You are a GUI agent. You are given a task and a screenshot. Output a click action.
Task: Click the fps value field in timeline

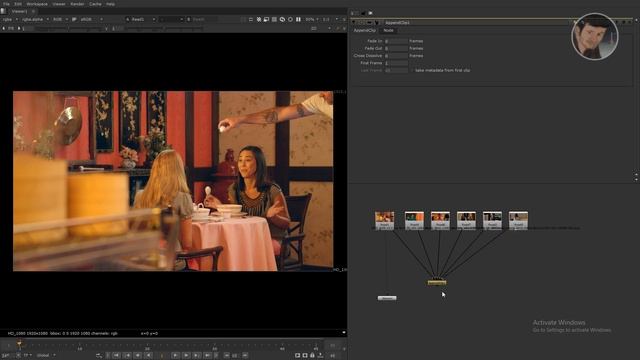coord(6,356)
